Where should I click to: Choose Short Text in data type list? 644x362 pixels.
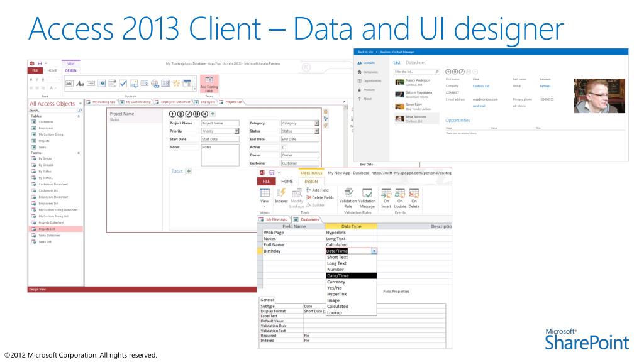click(351, 257)
